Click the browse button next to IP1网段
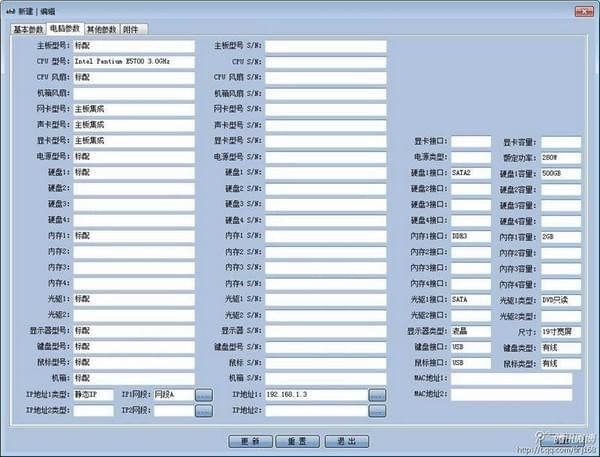The width and height of the screenshot is (600, 457). click(x=204, y=395)
